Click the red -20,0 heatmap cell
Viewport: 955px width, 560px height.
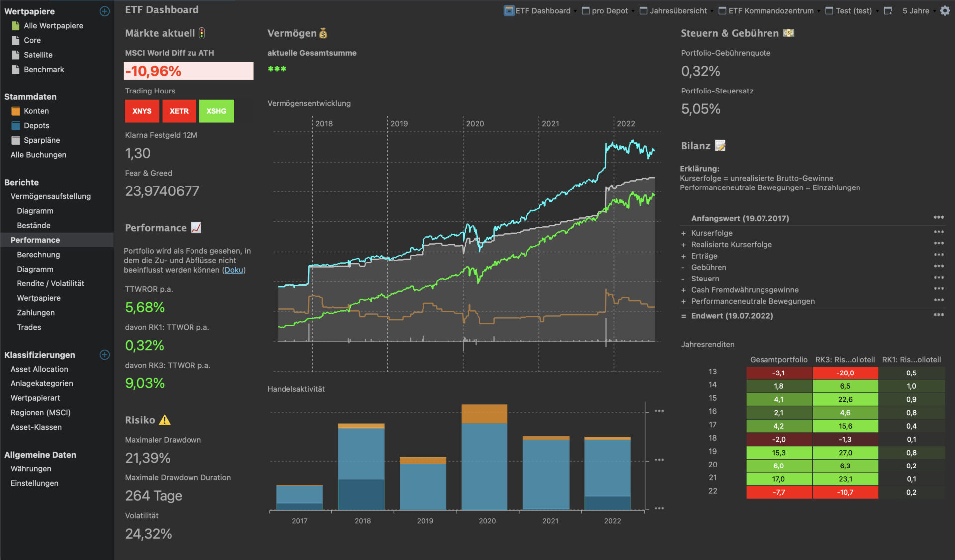[x=845, y=373]
